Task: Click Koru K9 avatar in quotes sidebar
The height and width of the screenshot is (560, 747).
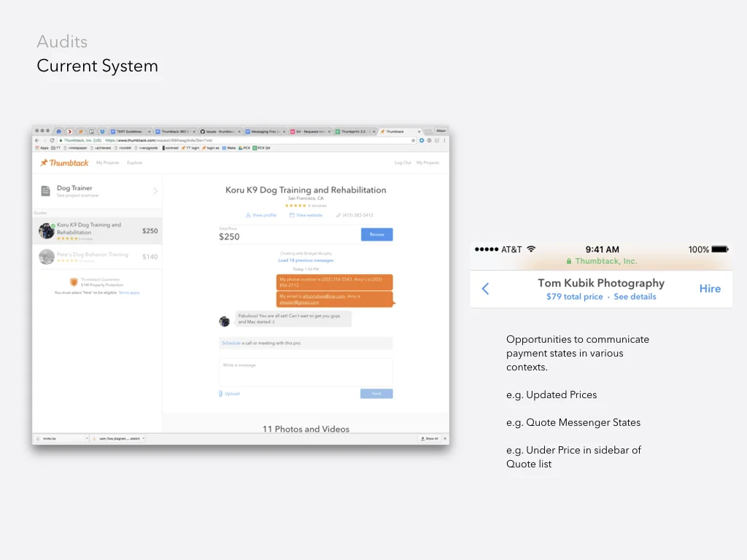Action: click(46, 231)
